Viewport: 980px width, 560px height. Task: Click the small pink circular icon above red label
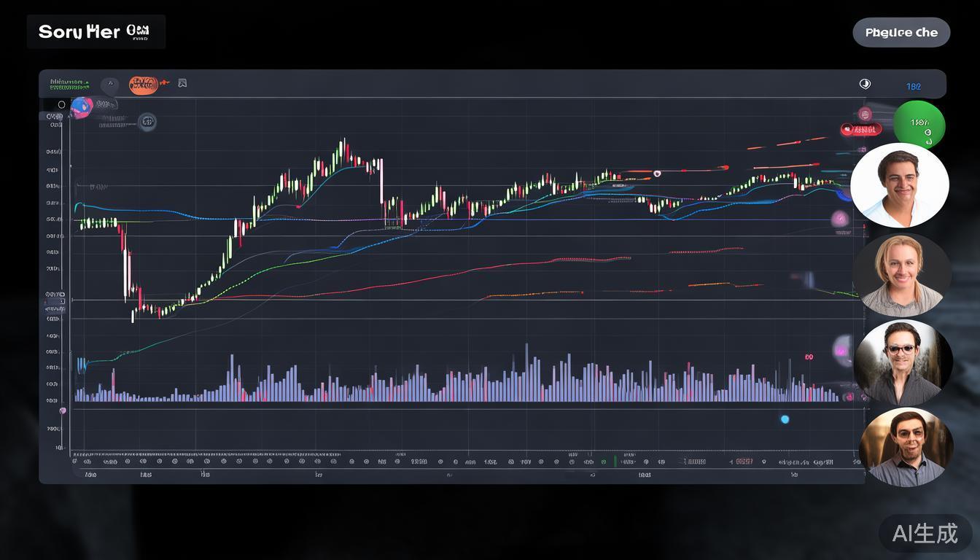(x=865, y=114)
